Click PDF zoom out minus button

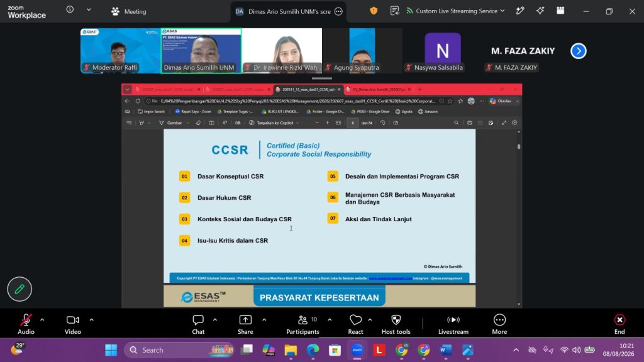[317, 123]
